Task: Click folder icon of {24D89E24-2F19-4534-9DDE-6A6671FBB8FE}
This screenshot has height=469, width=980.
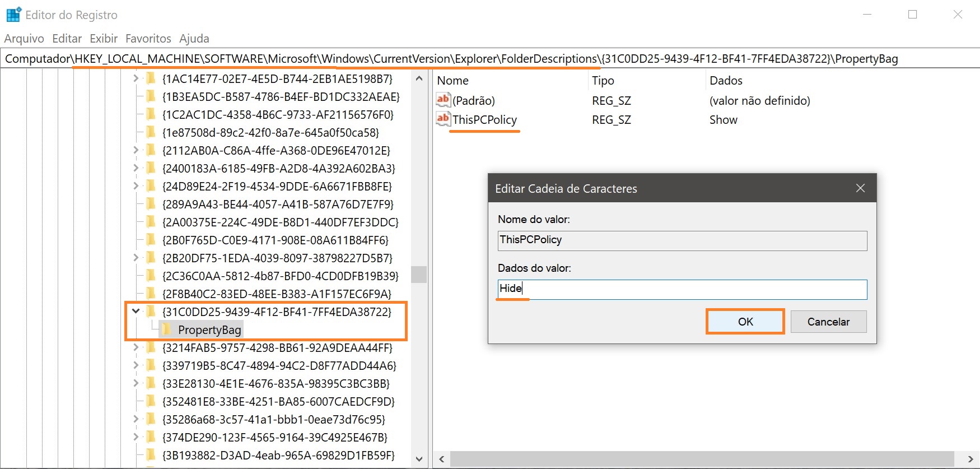Action: (x=151, y=186)
